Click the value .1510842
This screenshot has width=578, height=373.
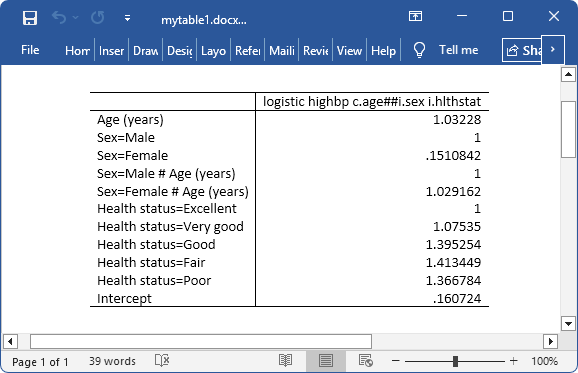(x=453, y=156)
